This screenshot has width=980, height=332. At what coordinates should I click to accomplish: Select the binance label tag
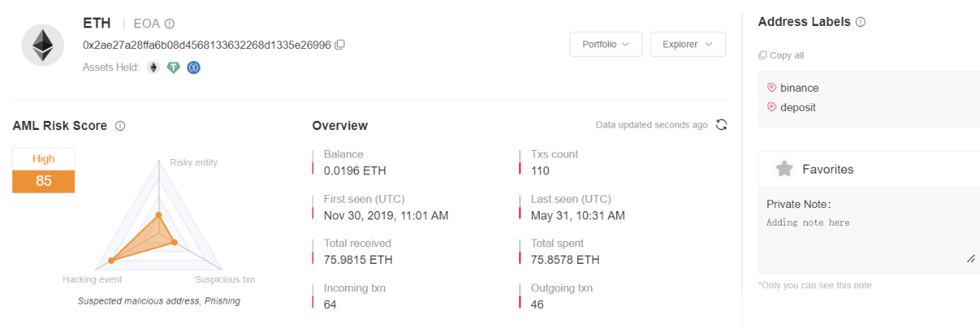(793, 88)
